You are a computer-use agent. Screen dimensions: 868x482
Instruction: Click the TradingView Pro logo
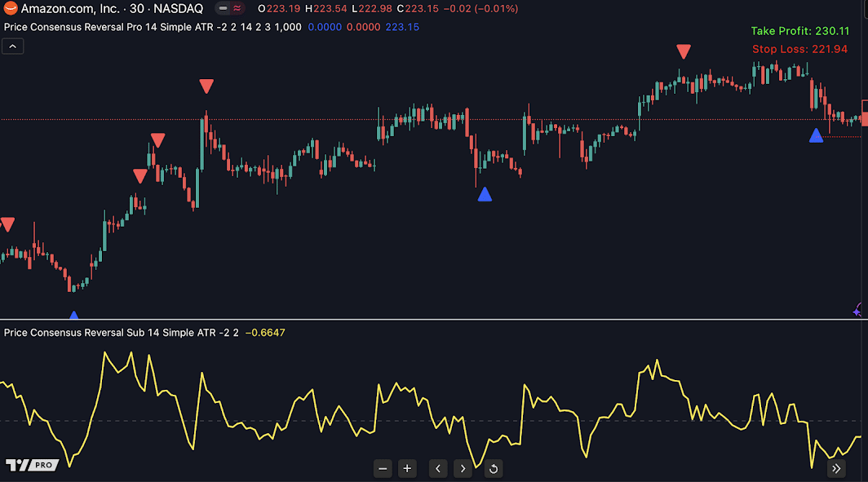click(x=32, y=465)
